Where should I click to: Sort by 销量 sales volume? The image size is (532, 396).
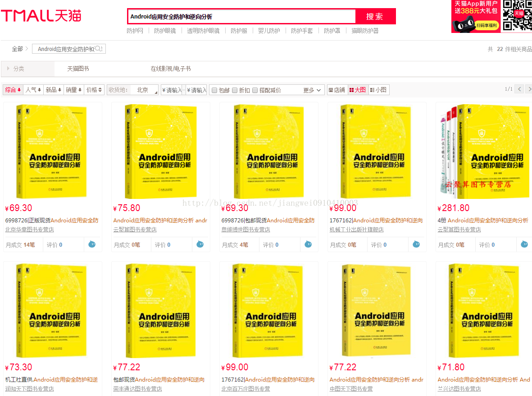[73, 90]
